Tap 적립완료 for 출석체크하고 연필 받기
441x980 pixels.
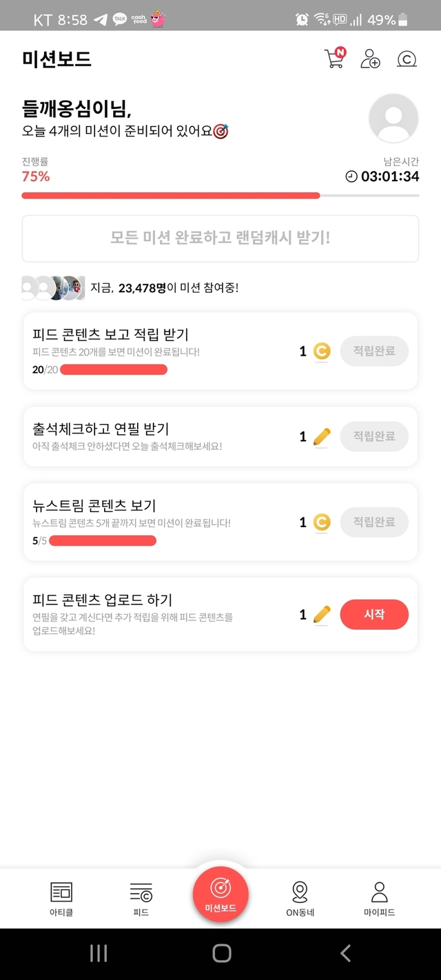[x=374, y=437]
